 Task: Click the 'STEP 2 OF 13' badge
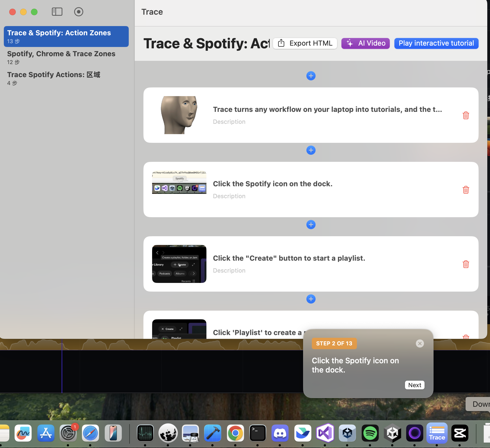point(334,343)
